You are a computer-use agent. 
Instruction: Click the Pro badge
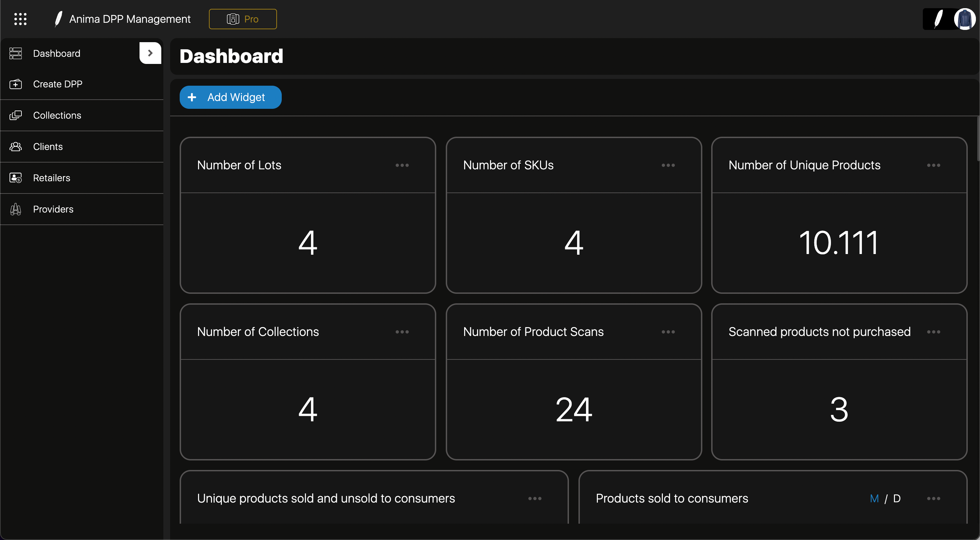(x=243, y=19)
